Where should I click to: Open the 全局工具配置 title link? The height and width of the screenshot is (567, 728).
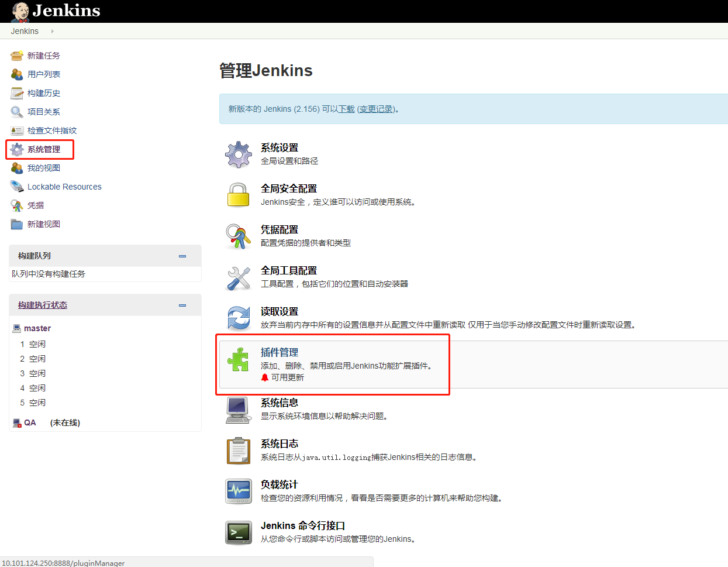coord(289,270)
